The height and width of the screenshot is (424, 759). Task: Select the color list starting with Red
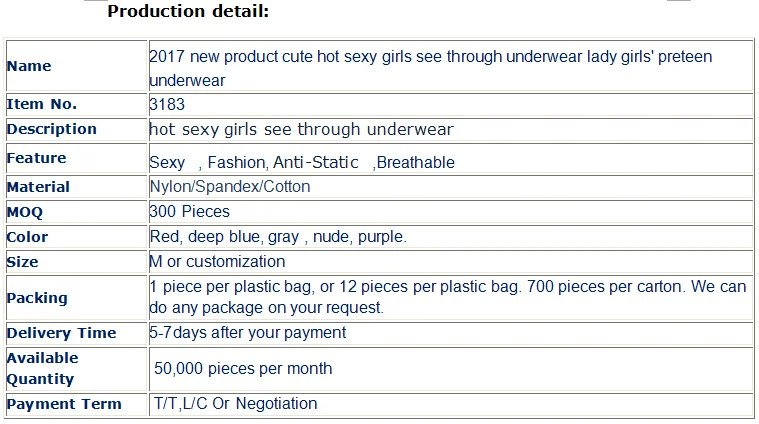pyautogui.click(x=278, y=237)
